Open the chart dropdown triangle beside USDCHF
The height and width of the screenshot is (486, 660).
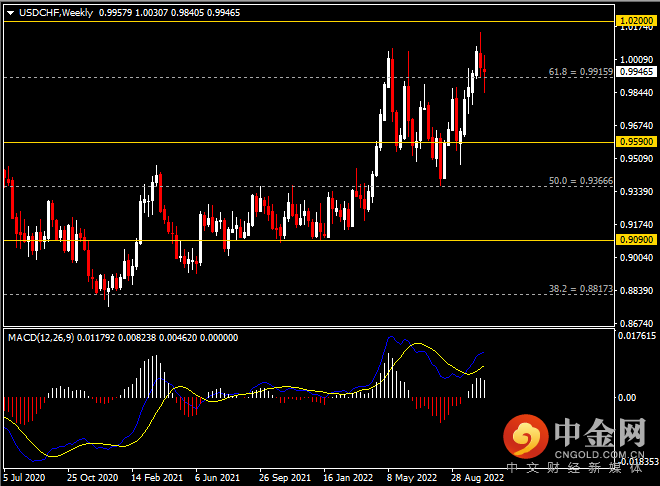tap(11, 13)
